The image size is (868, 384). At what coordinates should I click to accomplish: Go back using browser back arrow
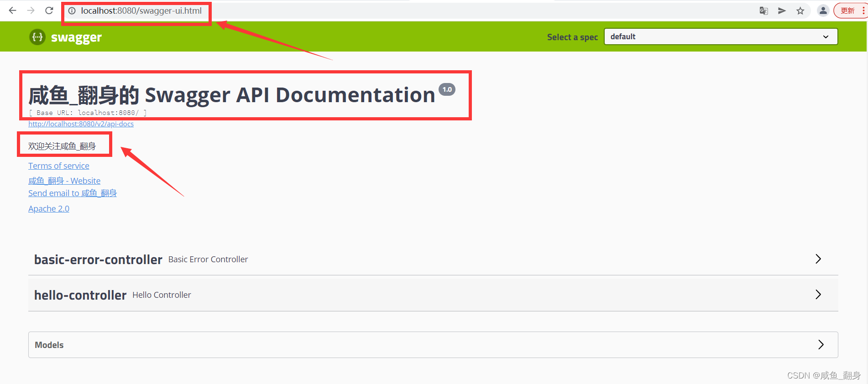click(13, 10)
